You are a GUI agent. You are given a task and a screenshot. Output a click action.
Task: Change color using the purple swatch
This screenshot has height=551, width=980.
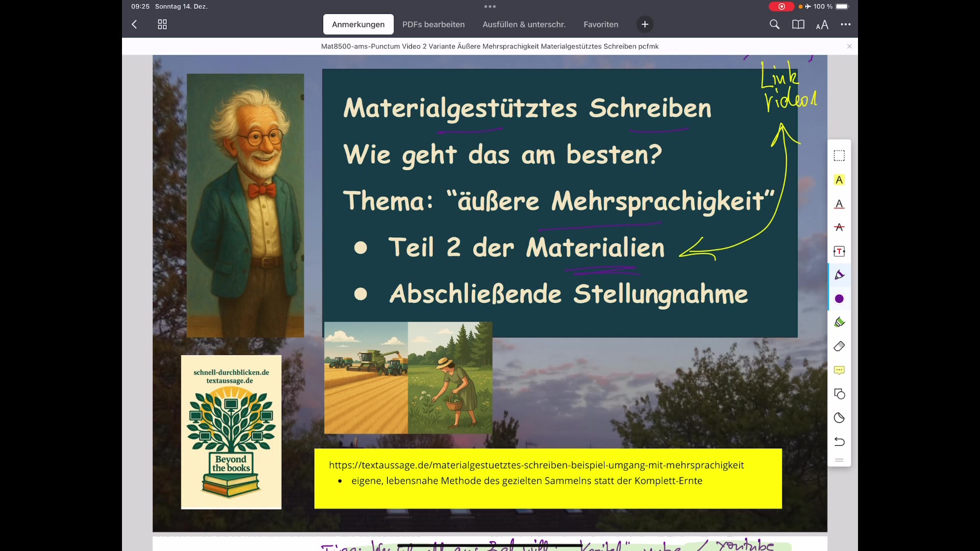839,299
